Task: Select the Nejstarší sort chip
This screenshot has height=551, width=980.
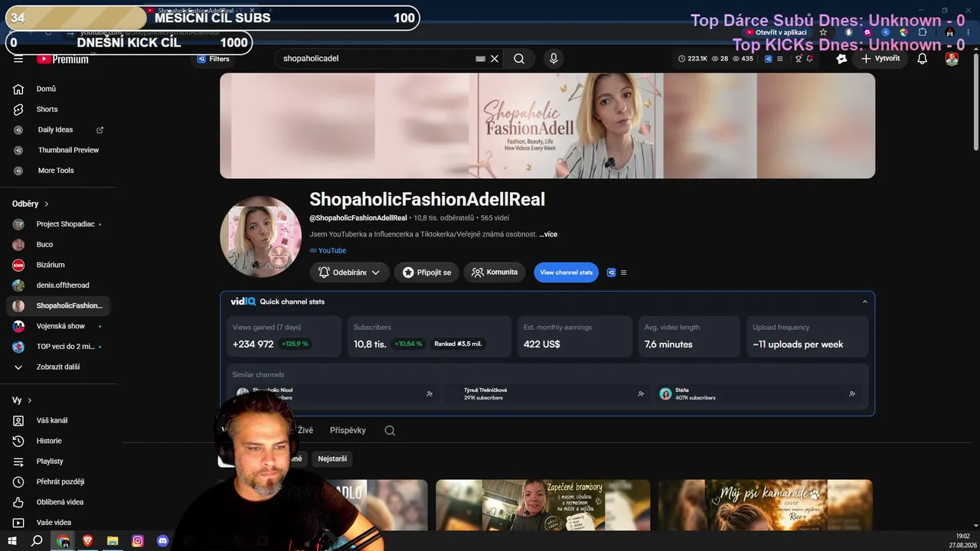Action: point(332,459)
